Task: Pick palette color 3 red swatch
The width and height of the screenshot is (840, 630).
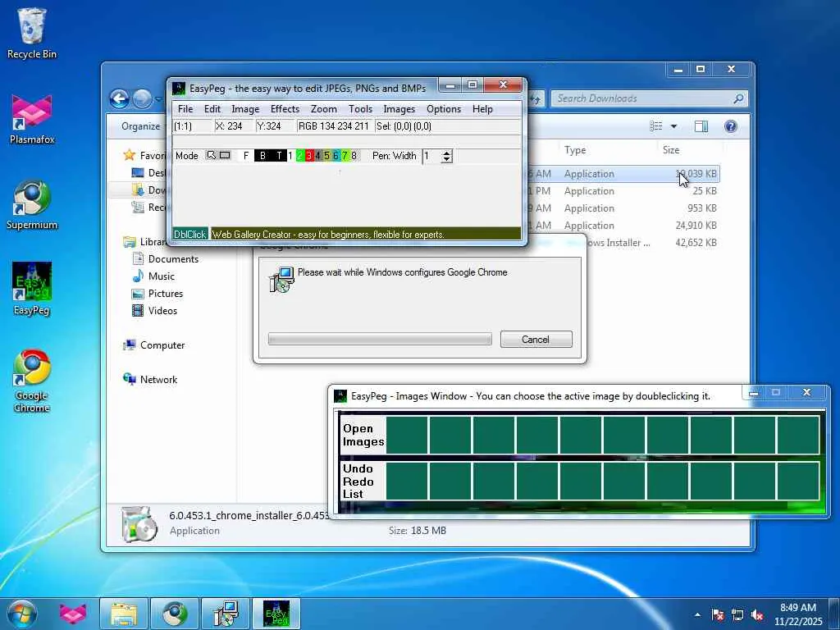Action: click(x=308, y=155)
